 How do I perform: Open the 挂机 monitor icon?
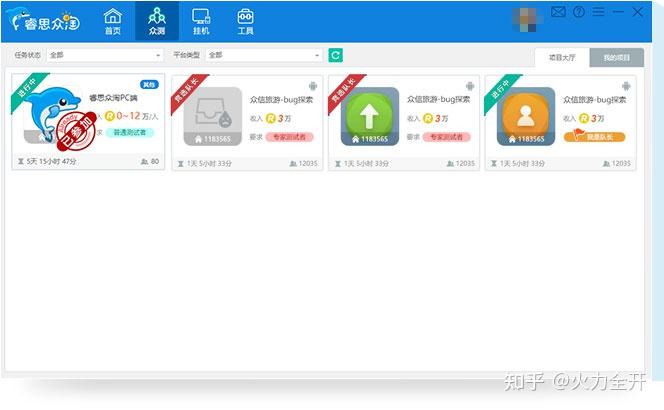[x=201, y=21]
